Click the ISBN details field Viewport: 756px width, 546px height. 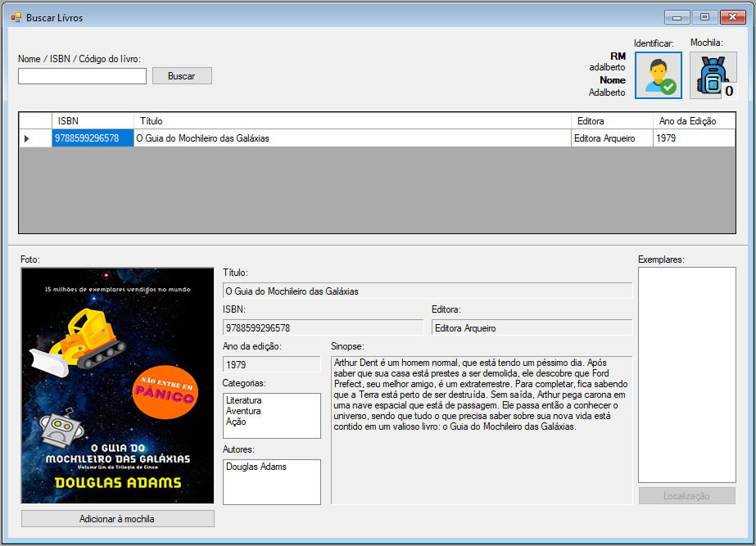pos(323,327)
